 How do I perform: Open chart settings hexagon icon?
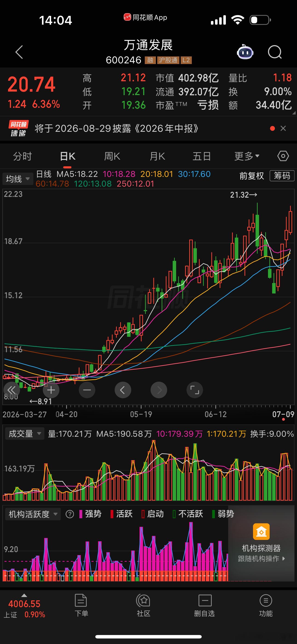tap(283, 156)
